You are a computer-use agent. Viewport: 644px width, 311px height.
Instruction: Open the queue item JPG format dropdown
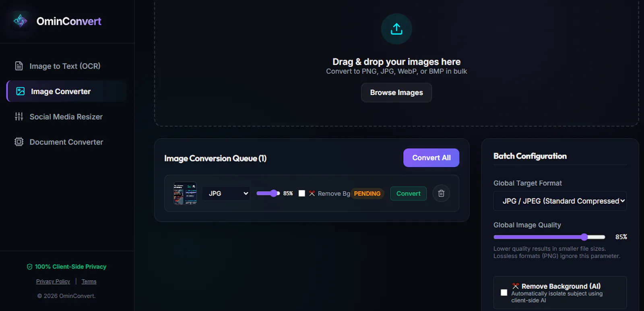coord(226,193)
